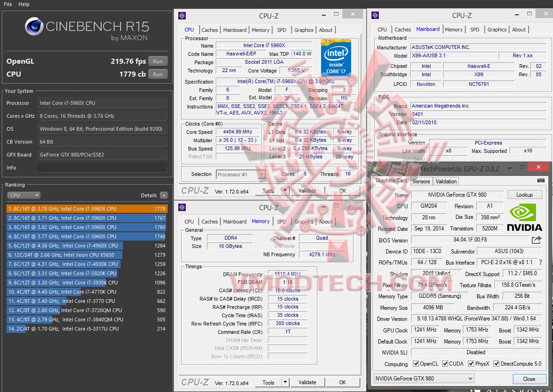Click the DRAM Frequency value 1510.4 MHz

pos(287,274)
